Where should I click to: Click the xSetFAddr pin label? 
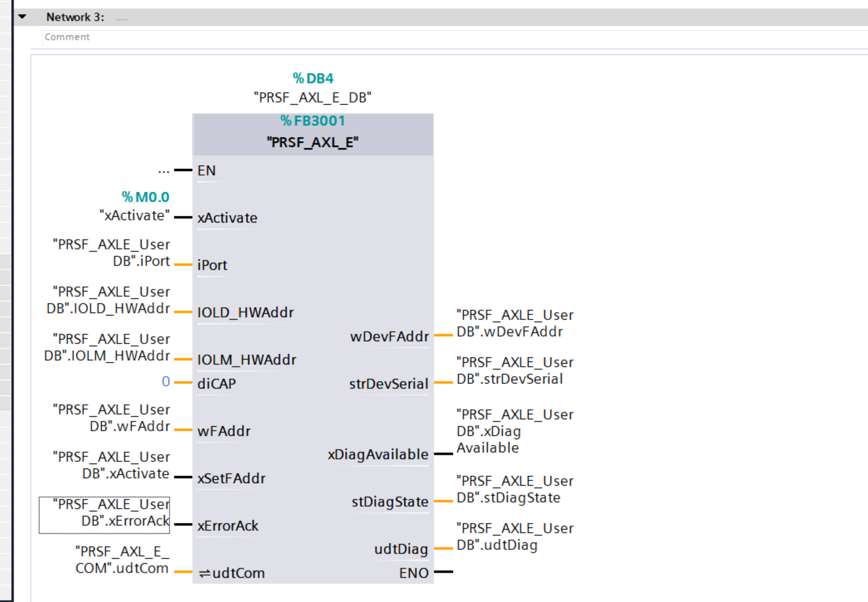click(x=231, y=479)
